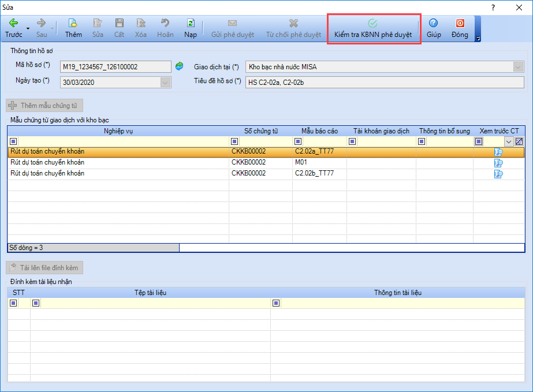This screenshot has width=533, height=392.
Task: Preview the C2.02a_TT77 document
Action: point(499,152)
